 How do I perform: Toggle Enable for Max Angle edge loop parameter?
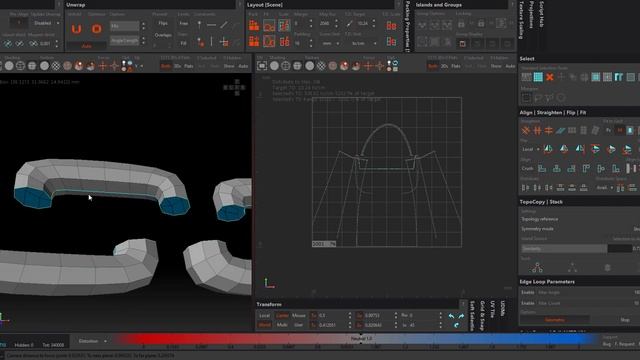[527, 292]
